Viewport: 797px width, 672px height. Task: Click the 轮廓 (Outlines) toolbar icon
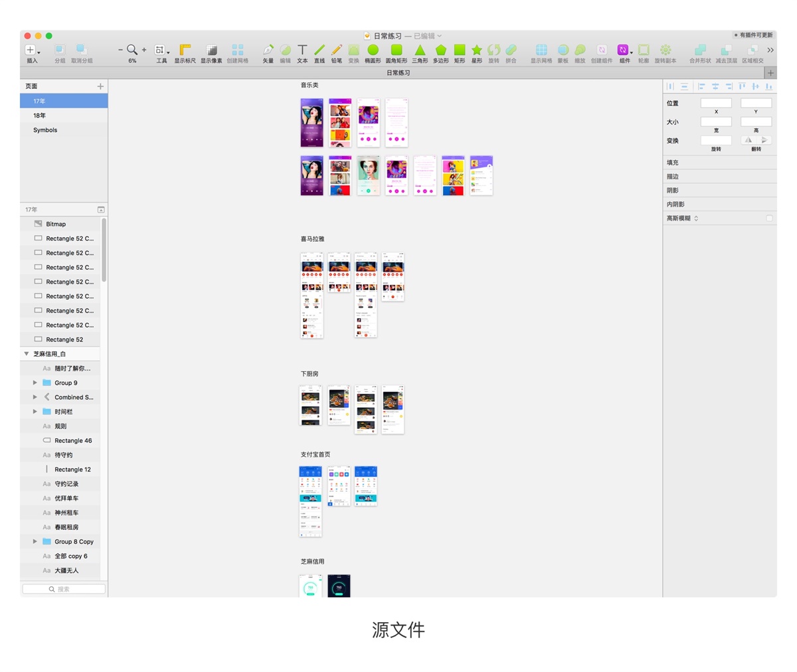pos(644,50)
